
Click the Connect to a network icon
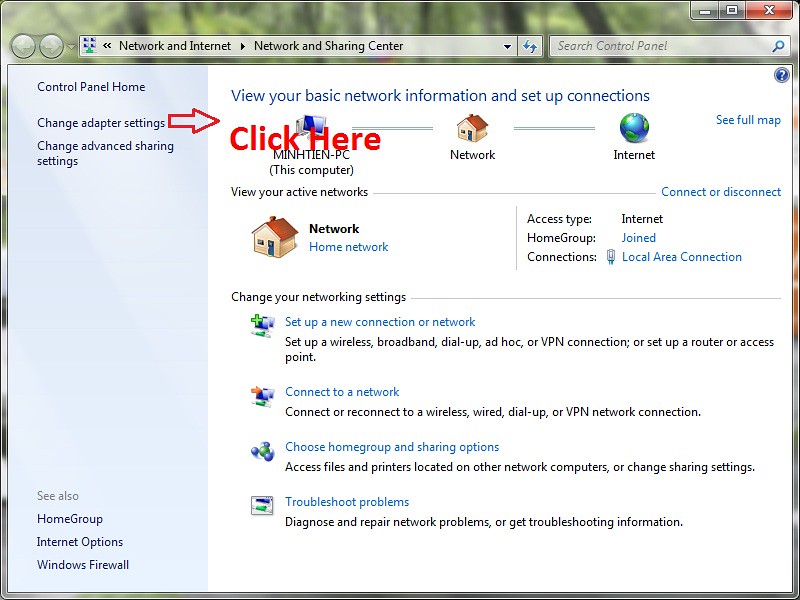click(x=262, y=396)
